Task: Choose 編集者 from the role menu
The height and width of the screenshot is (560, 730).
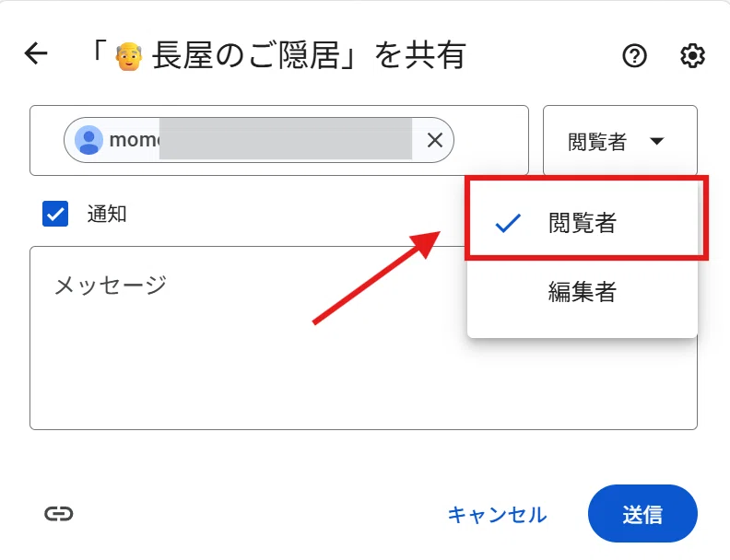Action: point(583,292)
